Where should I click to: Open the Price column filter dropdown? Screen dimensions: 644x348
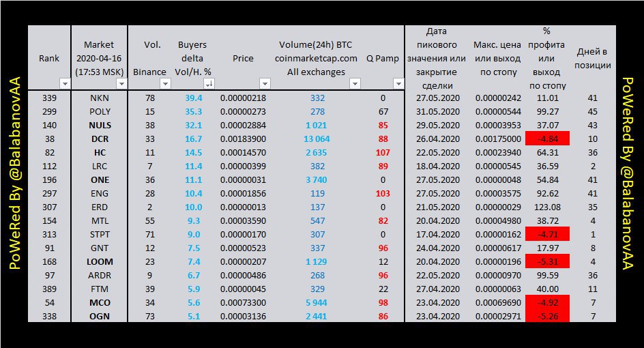click(265, 84)
